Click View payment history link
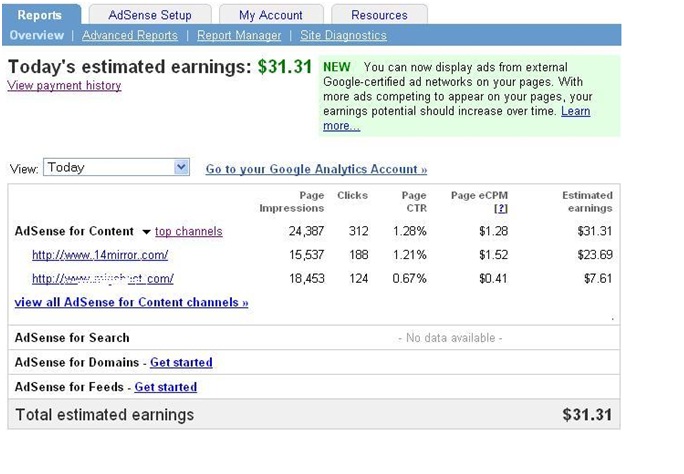Viewport: 684px width, 474px height. point(64,85)
